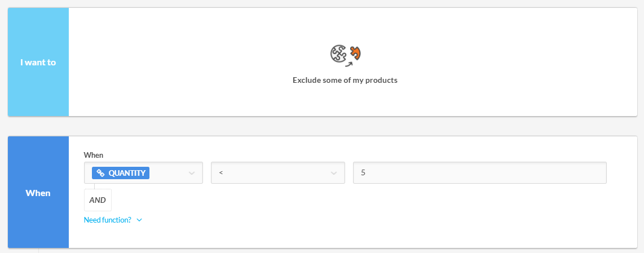This screenshot has width=644, height=253.
Task: Open the "Need function?" link
Action: pyautogui.click(x=108, y=220)
